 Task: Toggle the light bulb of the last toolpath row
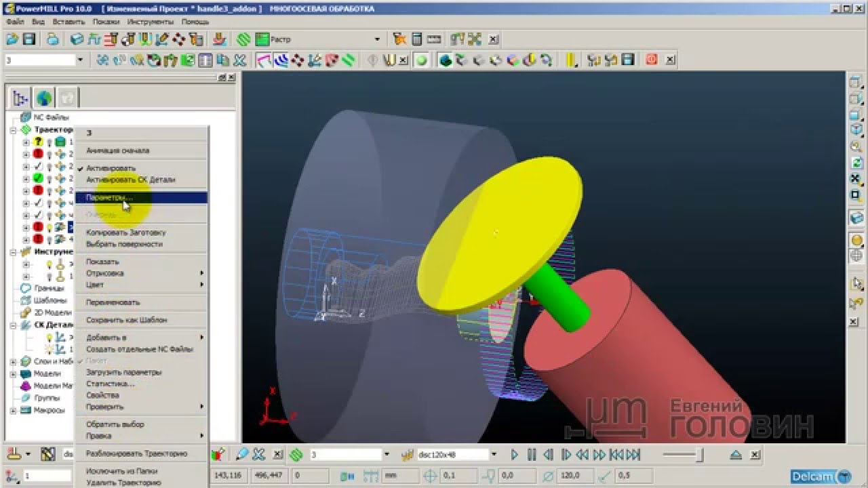coord(50,239)
